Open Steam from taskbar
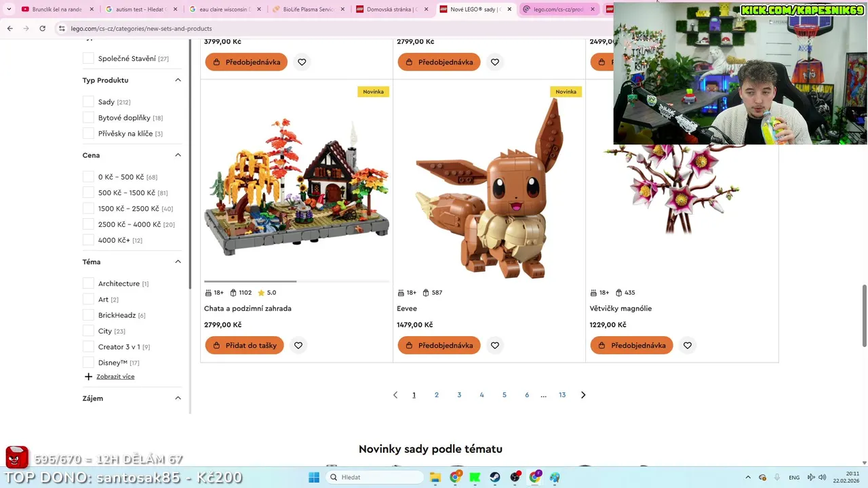Image resolution: width=868 pixels, height=488 pixels. tap(495, 477)
